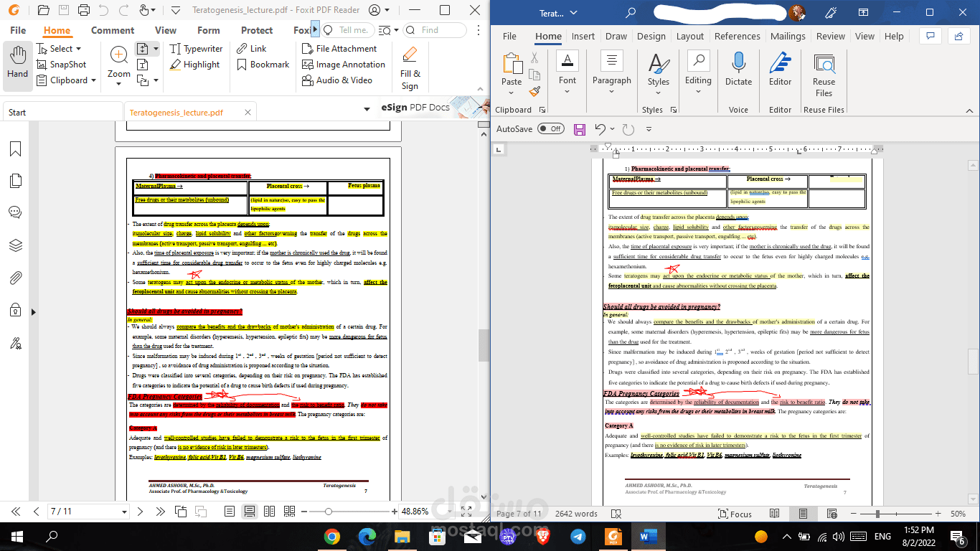Switch to facing pages view in Foxit
The width and height of the screenshot is (980, 551).
pyautogui.click(x=269, y=512)
